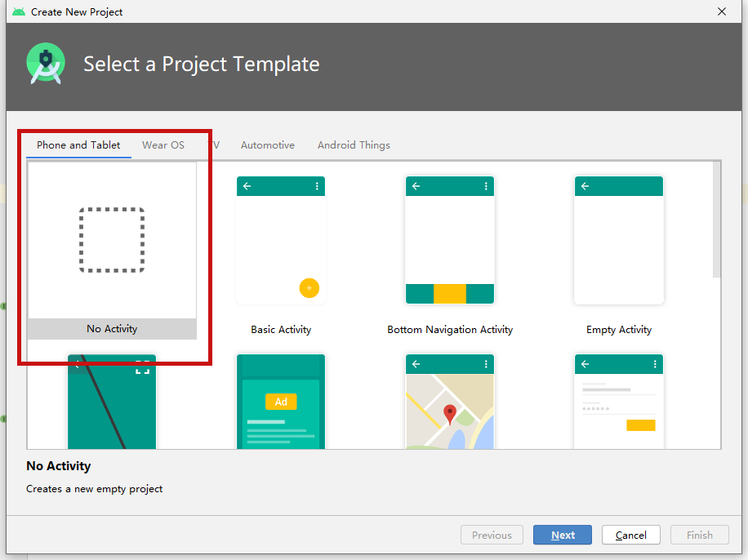Close the Create New Project dialog

722,11
